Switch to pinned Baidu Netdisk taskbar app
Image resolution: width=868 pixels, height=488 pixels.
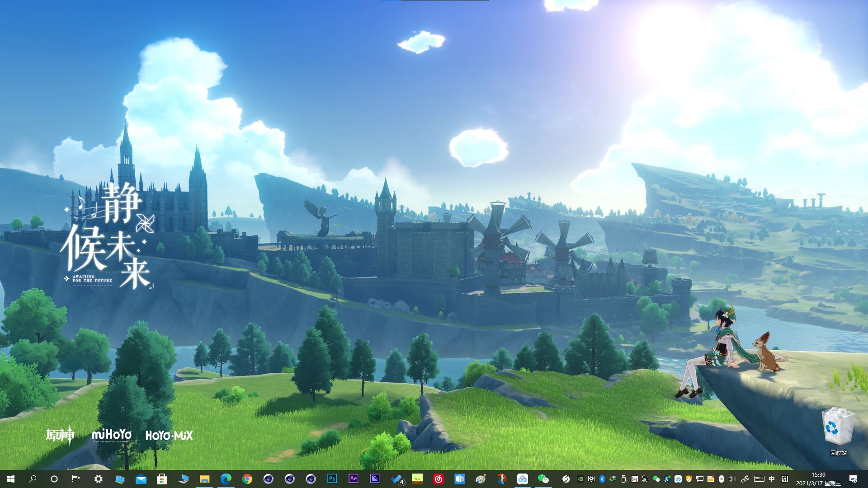tap(523, 479)
